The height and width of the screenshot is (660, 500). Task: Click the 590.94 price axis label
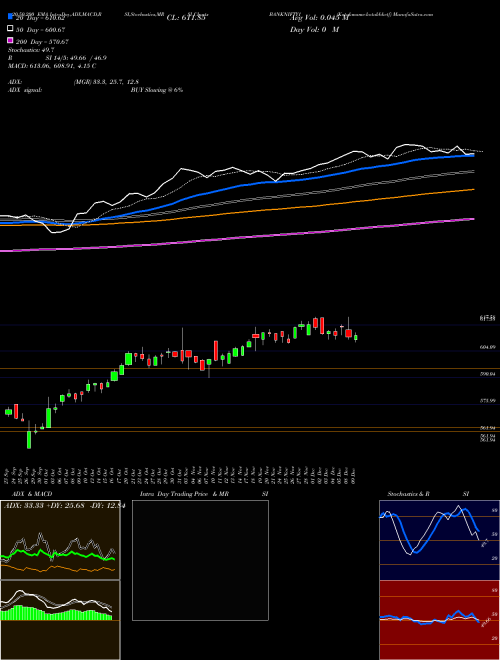coord(488,374)
